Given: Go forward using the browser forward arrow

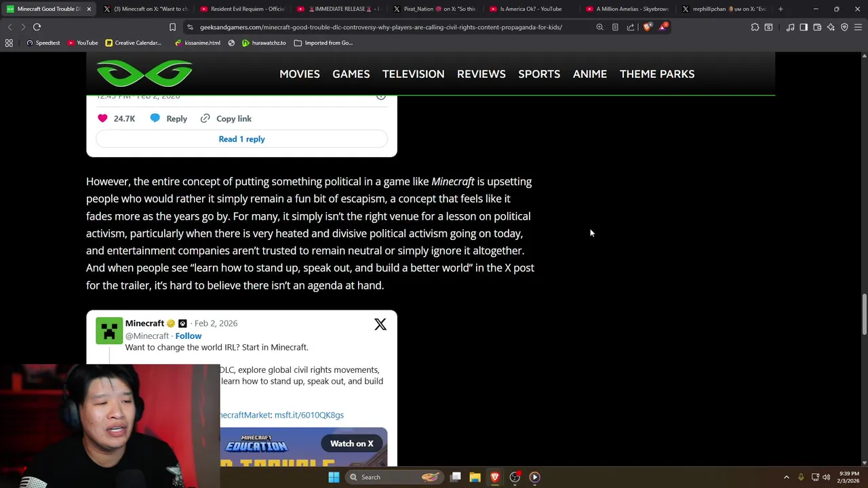Looking at the screenshot, I should [x=23, y=27].
